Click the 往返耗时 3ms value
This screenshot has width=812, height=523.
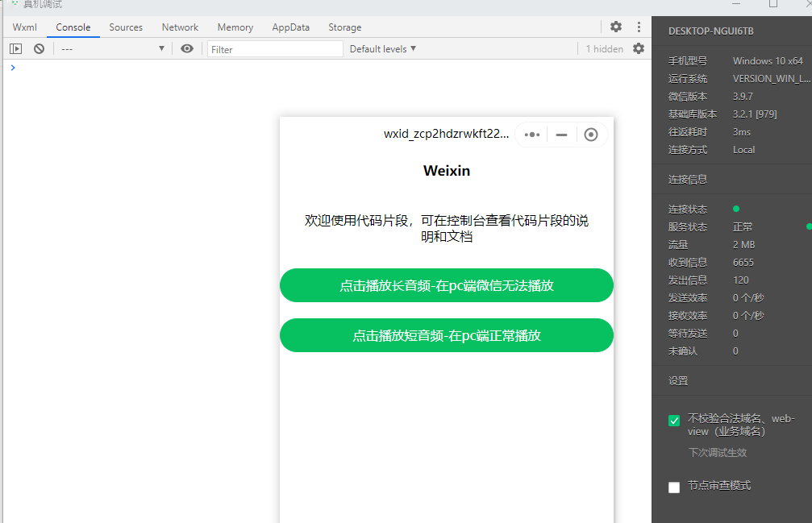click(742, 132)
